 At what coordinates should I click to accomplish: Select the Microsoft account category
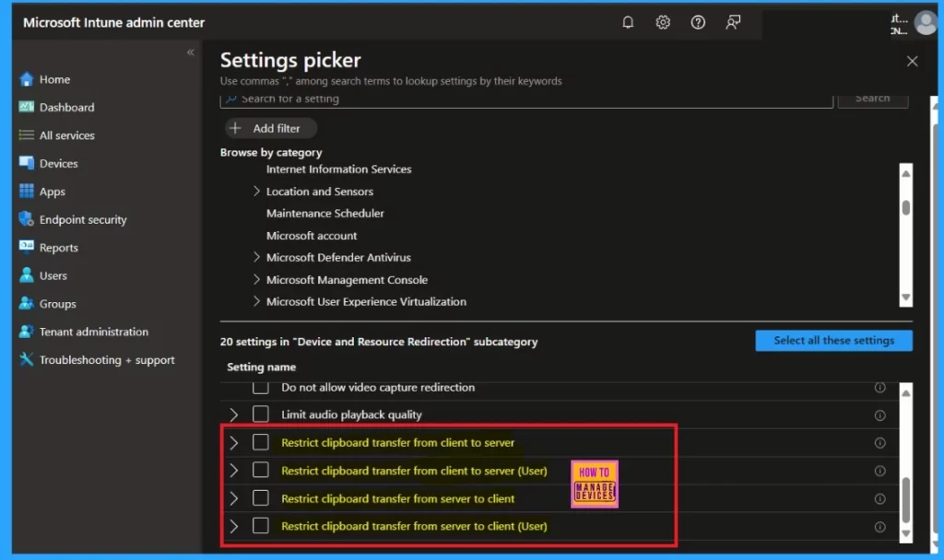[312, 236]
